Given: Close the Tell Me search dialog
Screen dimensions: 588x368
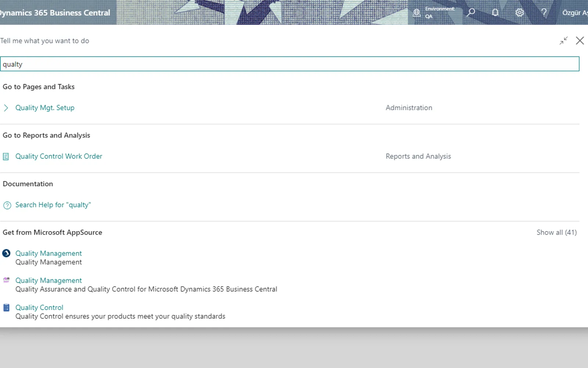Looking at the screenshot, I should point(580,40).
